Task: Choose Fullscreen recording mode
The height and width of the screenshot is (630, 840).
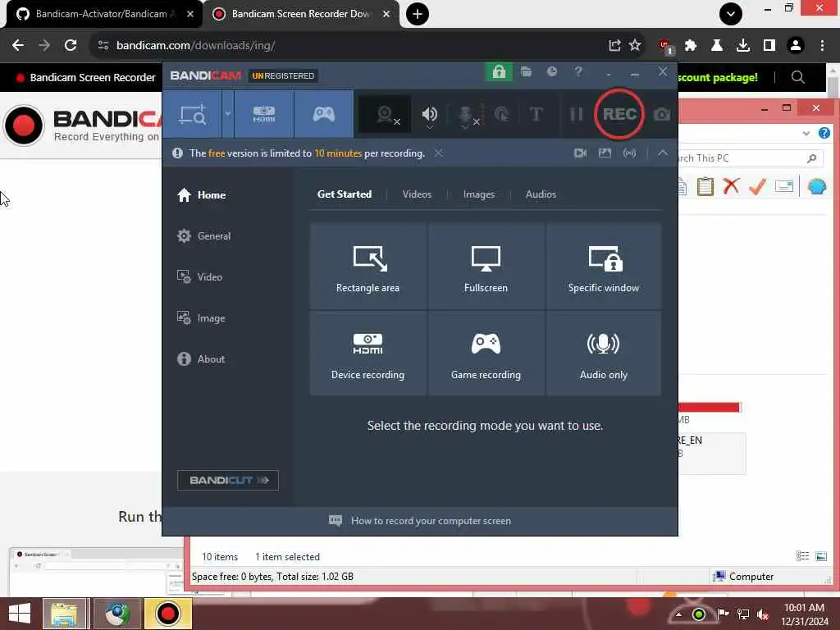Action: point(486,267)
